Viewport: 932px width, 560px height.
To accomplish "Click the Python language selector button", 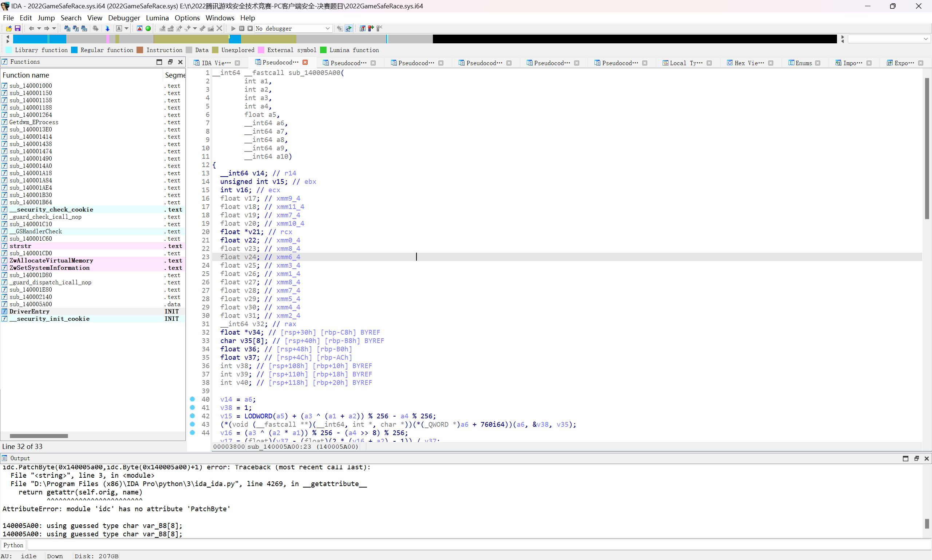I will (13, 545).
